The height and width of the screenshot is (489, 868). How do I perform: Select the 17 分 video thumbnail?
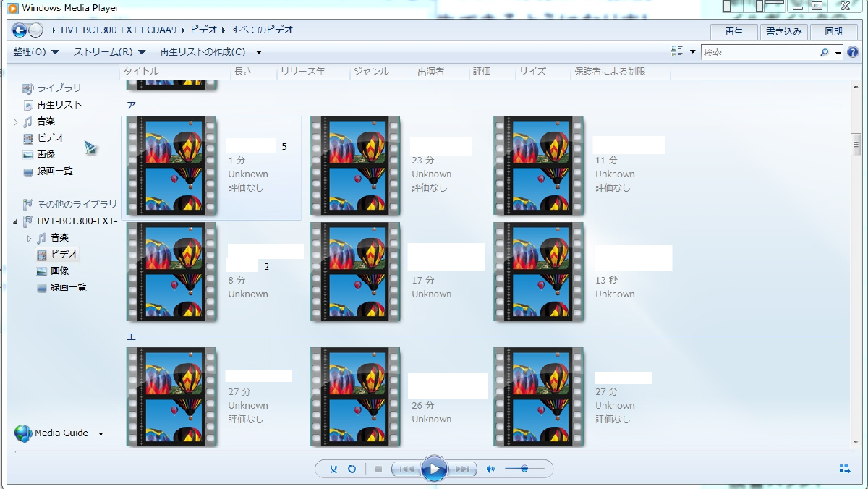pyautogui.click(x=355, y=271)
